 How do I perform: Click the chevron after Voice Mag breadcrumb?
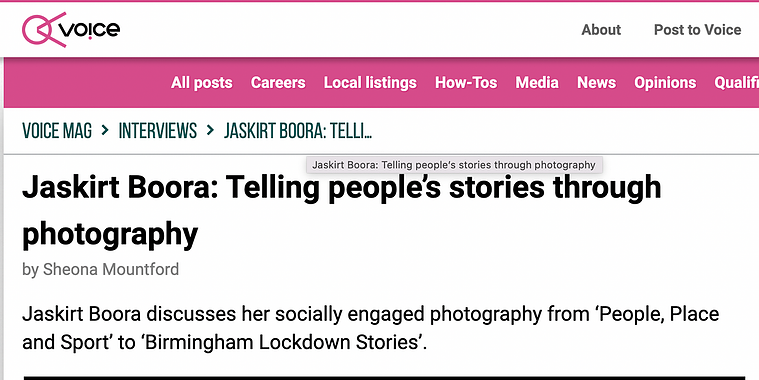click(x=105, y=130)
